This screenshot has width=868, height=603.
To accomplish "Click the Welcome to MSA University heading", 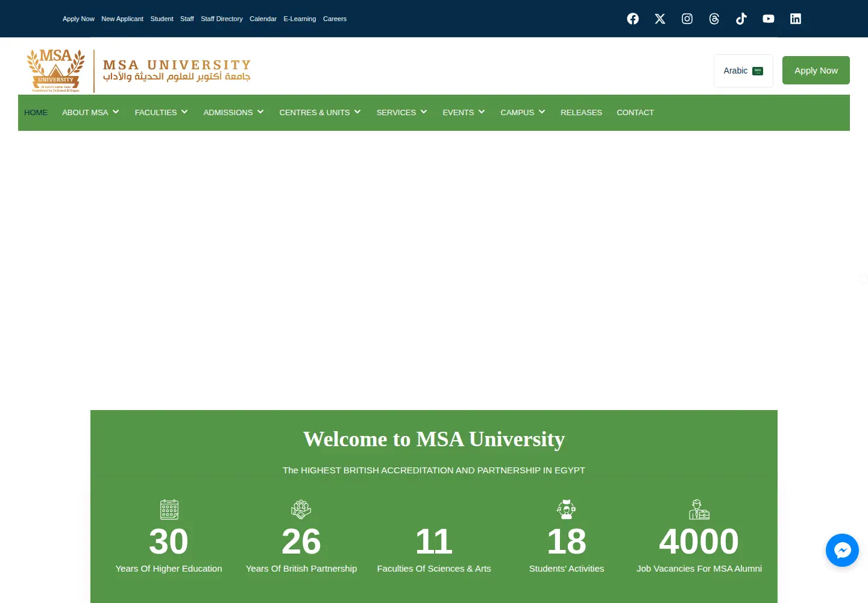I will (434, 439).
